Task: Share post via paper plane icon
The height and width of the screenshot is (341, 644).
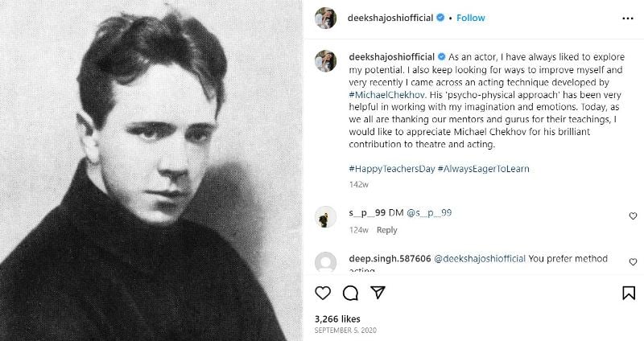Action: pyautogui.click(x=378, y=293)
